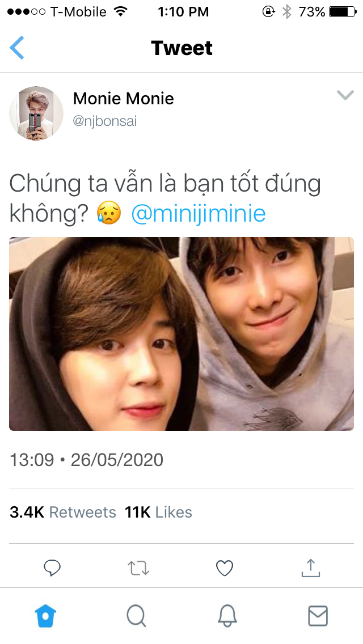Open the tweet options chevron menu
Screen dimensions: 363x644
(x=345, y=95)
